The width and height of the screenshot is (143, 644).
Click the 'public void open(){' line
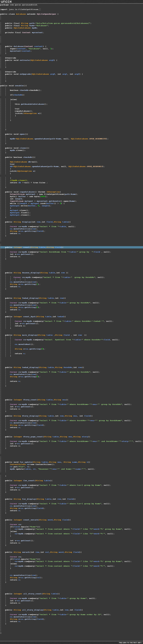point(17,134)
